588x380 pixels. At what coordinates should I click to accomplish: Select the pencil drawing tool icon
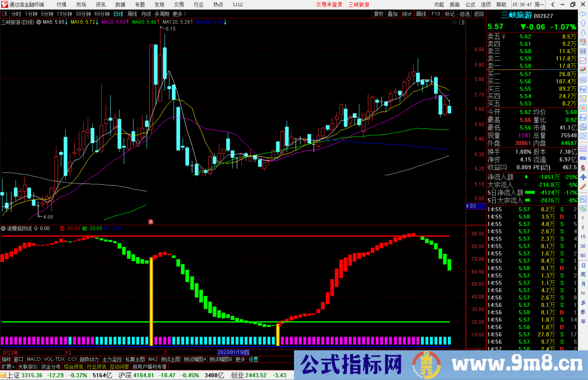pos(583,187)
